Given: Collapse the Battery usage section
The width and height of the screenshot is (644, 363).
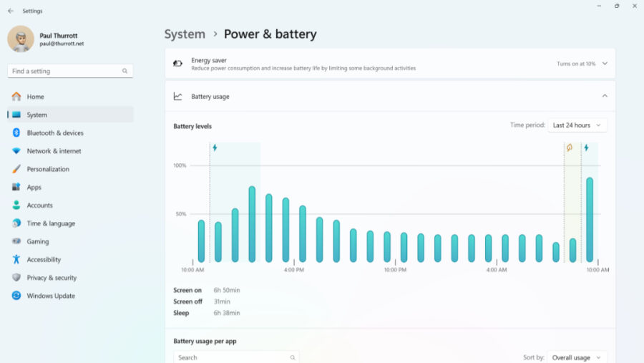Looking at the screenshot, I should click(x=605, y=96).
